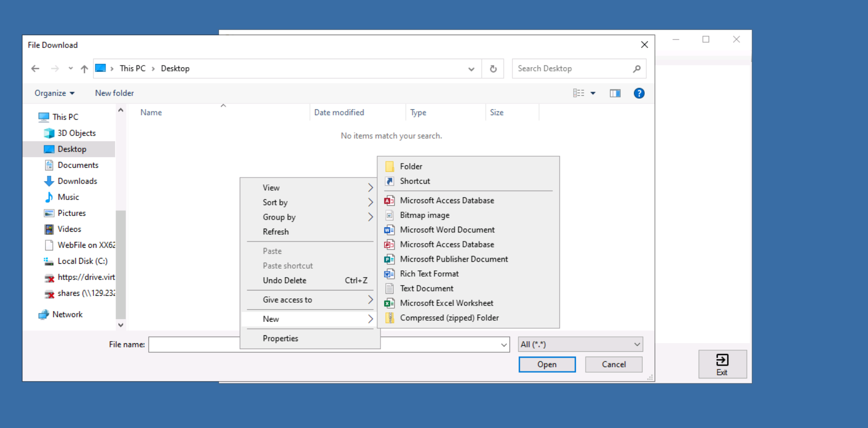
Task: Open the file type filter dropdown
Action: click(580, 344)
